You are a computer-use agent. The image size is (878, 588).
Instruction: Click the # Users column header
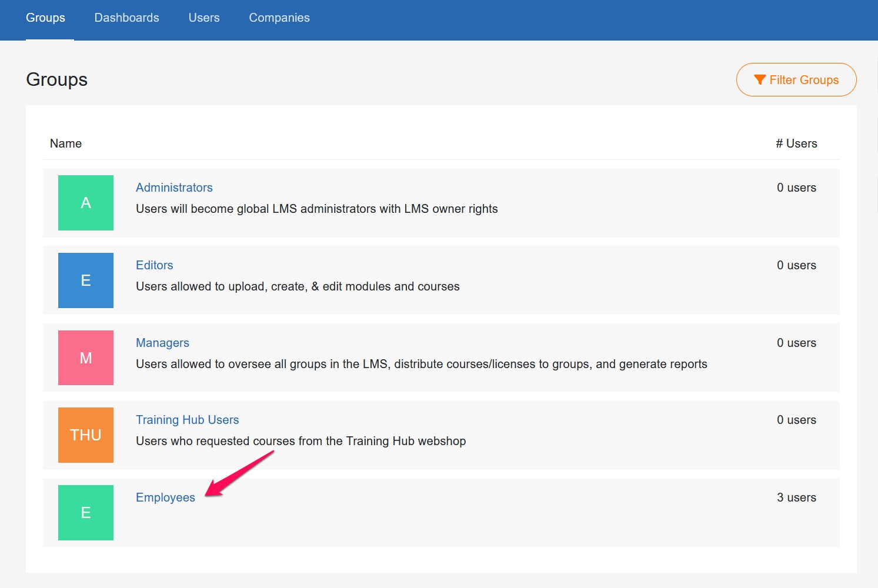click(796, 143)
